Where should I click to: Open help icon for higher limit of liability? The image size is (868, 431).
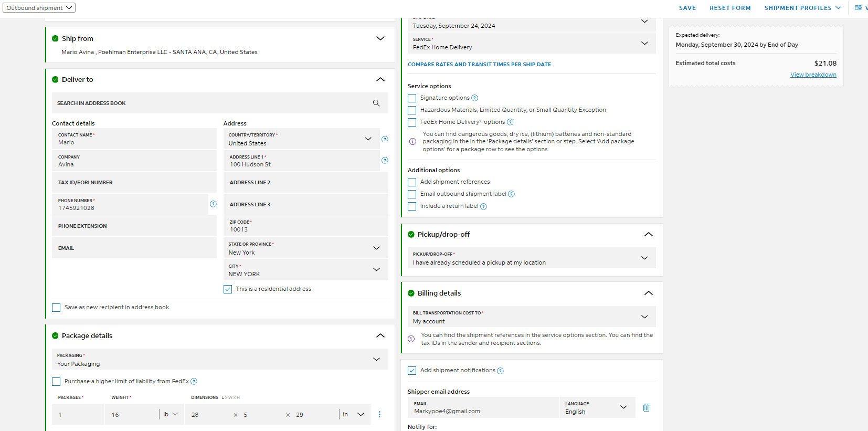pyautogui.click(x=194, y=382)
